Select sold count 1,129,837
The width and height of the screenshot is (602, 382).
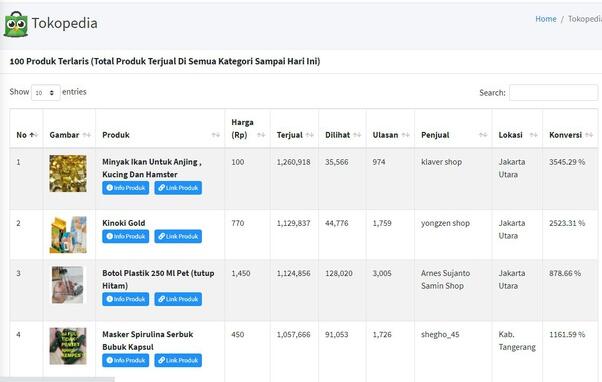coord(293,223)
